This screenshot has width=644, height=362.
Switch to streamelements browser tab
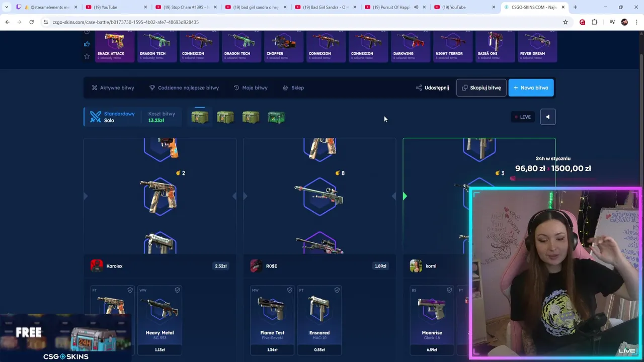(50, 7)
